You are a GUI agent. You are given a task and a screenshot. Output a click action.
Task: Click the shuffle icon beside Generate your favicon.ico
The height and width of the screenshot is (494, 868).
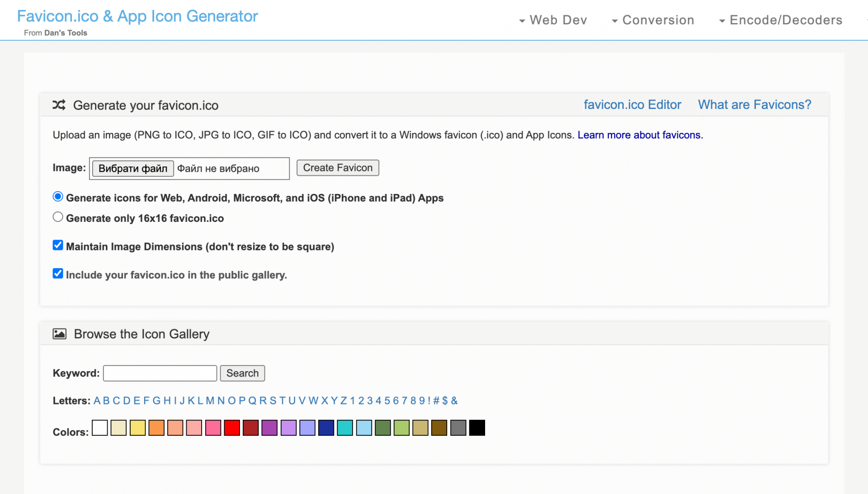point(59,105)
